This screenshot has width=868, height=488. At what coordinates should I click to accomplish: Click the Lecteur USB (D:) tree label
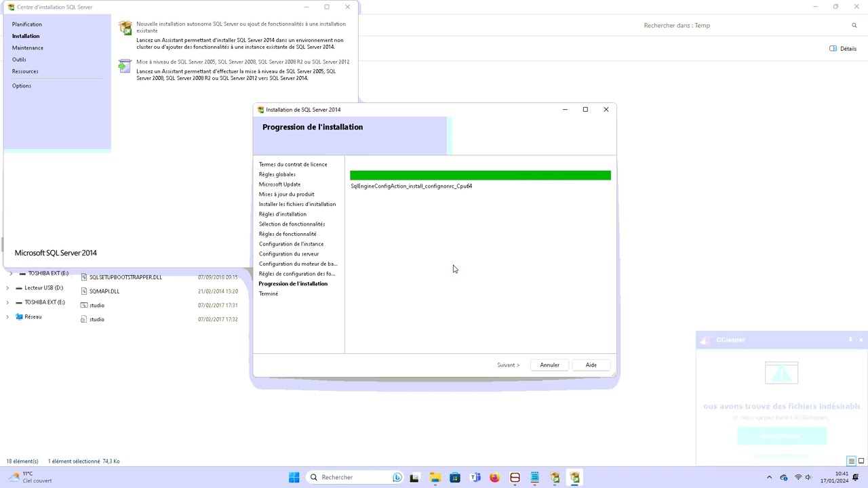click(44, 288)
